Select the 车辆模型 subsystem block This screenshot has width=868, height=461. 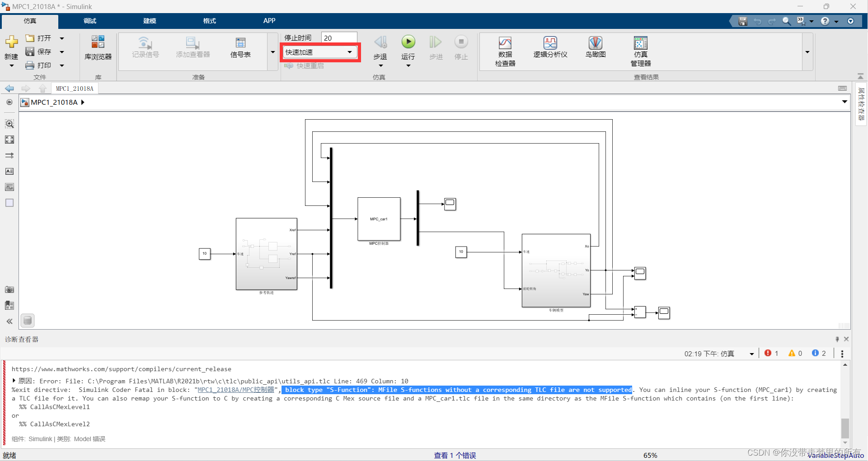556,270
